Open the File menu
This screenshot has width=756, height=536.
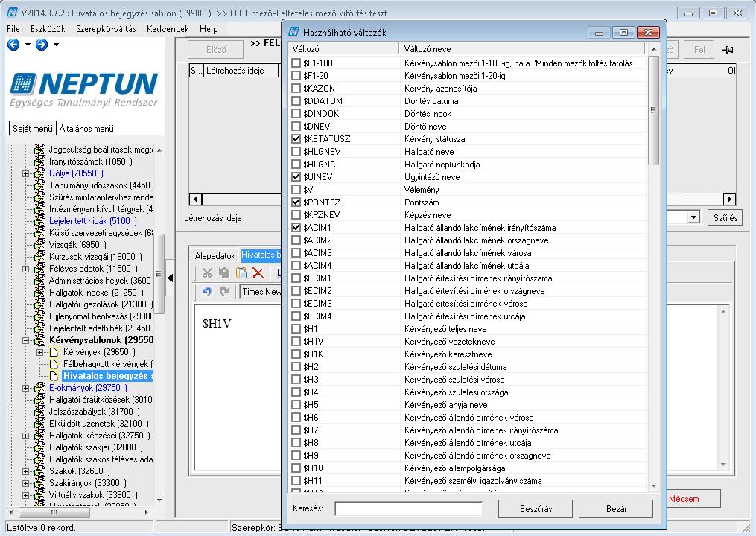pos(13,29)
